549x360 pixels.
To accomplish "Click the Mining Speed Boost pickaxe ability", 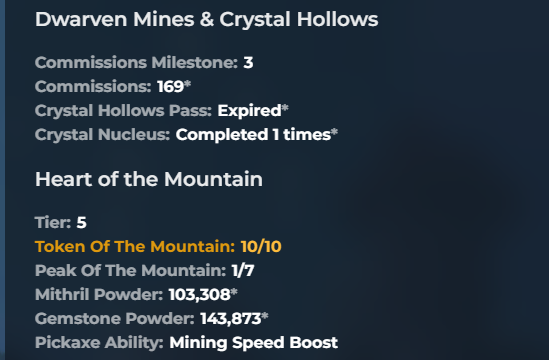I will click(x=253, y=343).
